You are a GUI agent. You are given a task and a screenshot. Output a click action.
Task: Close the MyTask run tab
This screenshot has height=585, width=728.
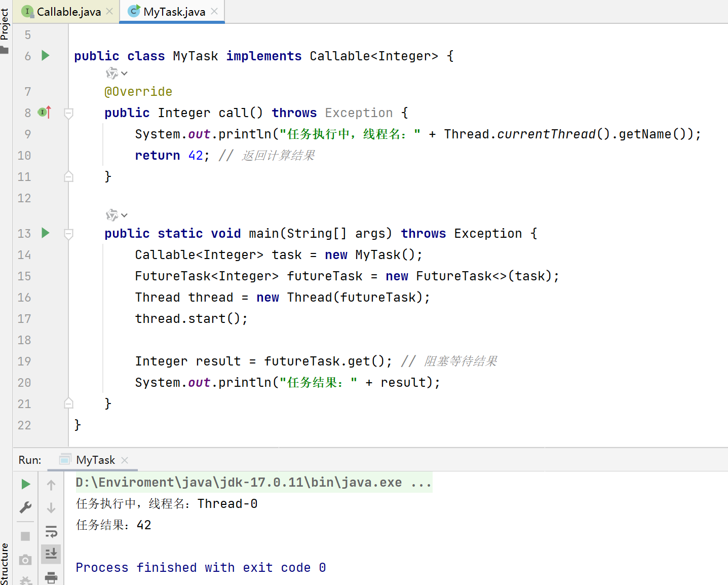coord(125,460)
